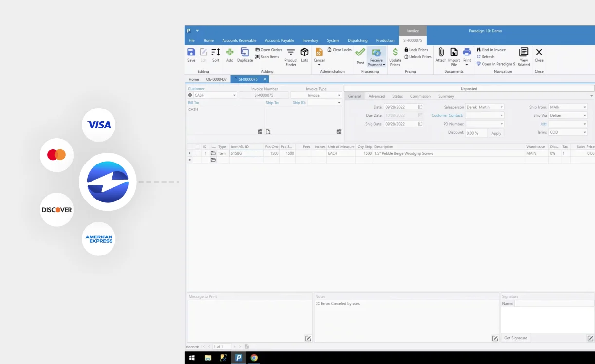Click Unlock Prices in Pricing group
This screenshot has height=364, width=595.
pyautogui.click(x=418, y=57)
